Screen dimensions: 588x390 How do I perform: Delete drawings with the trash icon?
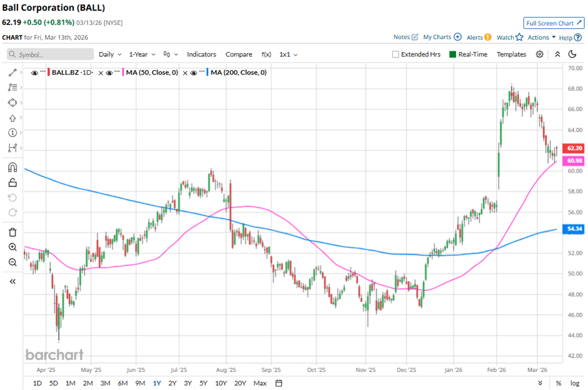[x=12, y=232]
